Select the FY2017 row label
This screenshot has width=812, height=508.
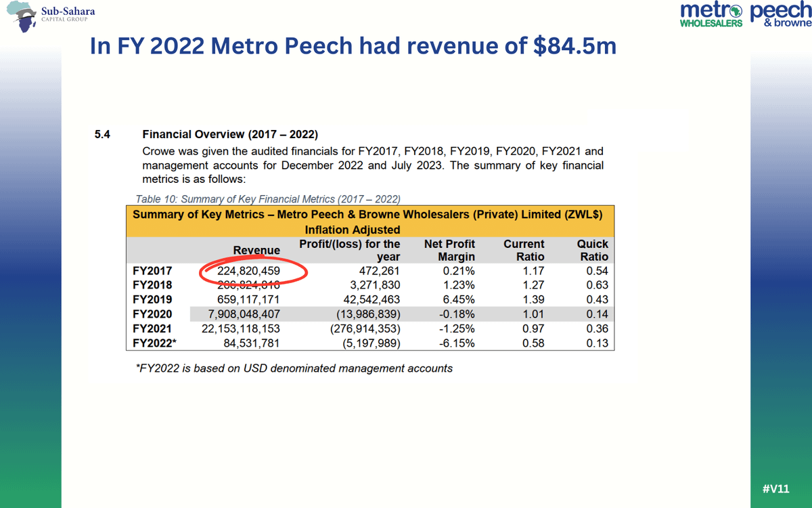click(152, 271)
